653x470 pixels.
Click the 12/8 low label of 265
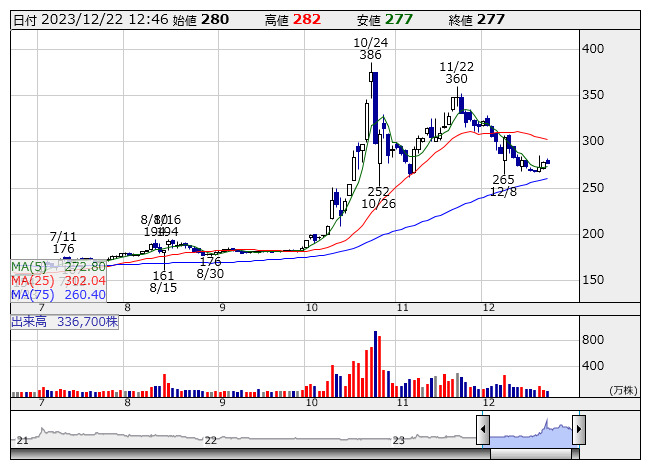503,185
